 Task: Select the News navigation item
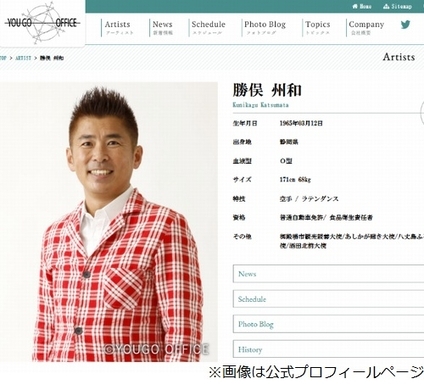point(162,28)
